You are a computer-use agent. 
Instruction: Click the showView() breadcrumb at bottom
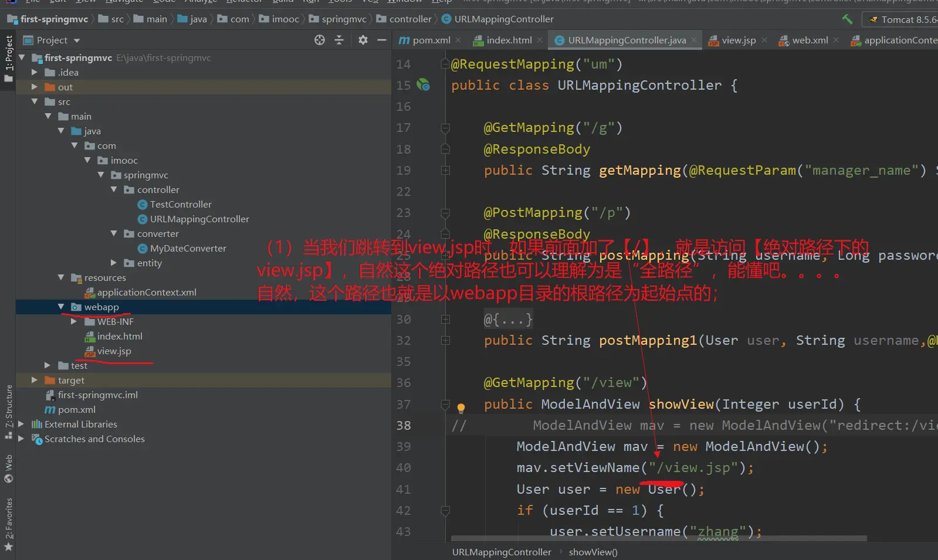(592, 552)
